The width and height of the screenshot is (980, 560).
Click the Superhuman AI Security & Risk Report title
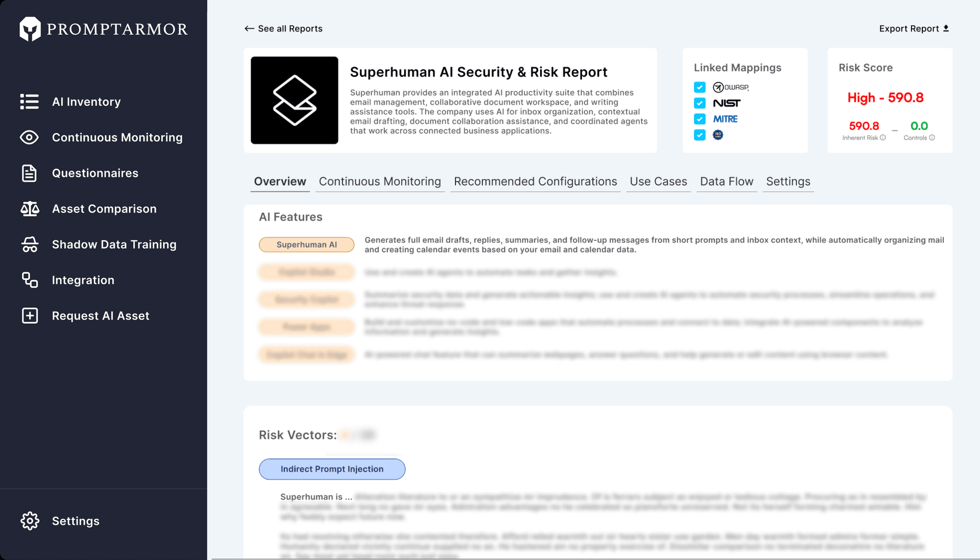(479, 72)
